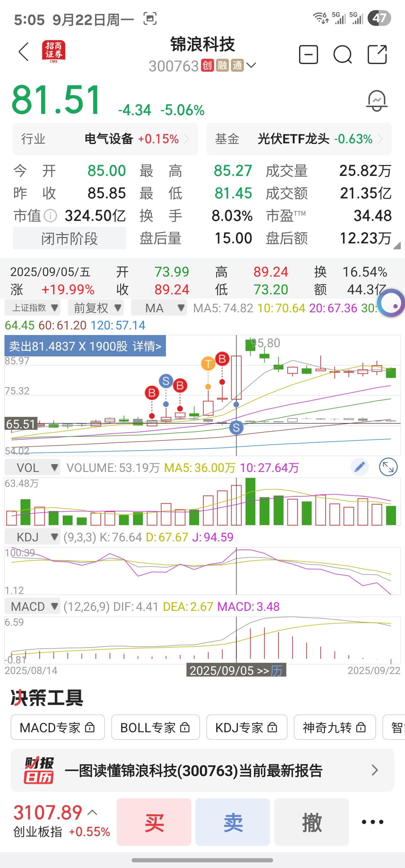Tap 成交额 21.35亿 value

click(x=366, y=193)
